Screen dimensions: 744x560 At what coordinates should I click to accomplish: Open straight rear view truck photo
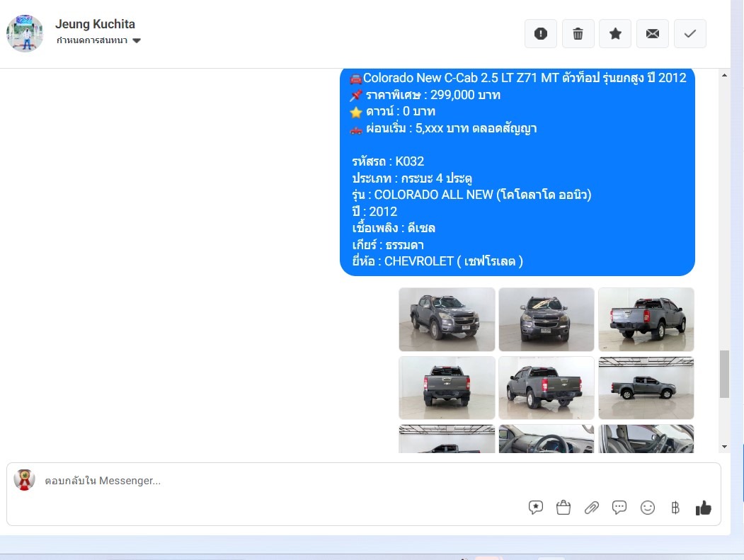447,388
